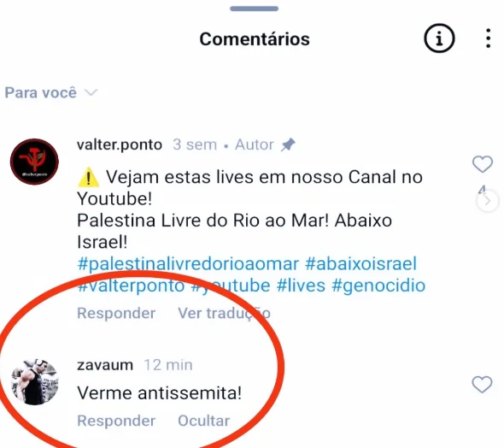Like zavaum's comment with heart
The image size is (504, 448).
point(482,385)
